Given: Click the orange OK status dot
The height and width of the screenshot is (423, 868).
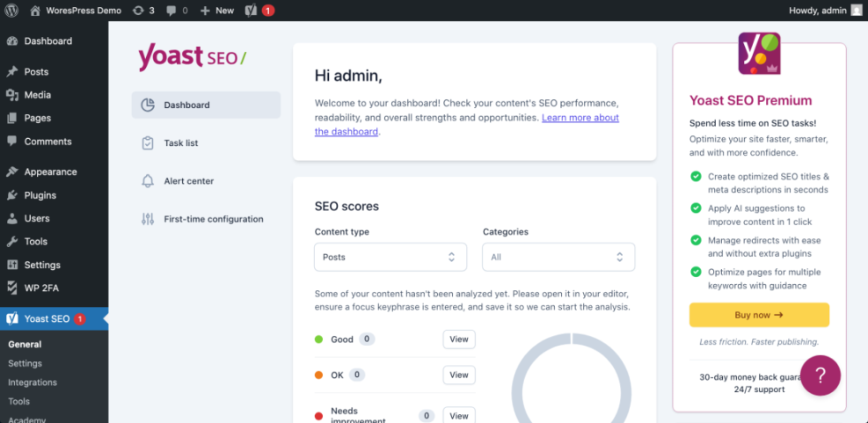Looking at the screenshot, I should pyautogui.click(x=319, y=375).
